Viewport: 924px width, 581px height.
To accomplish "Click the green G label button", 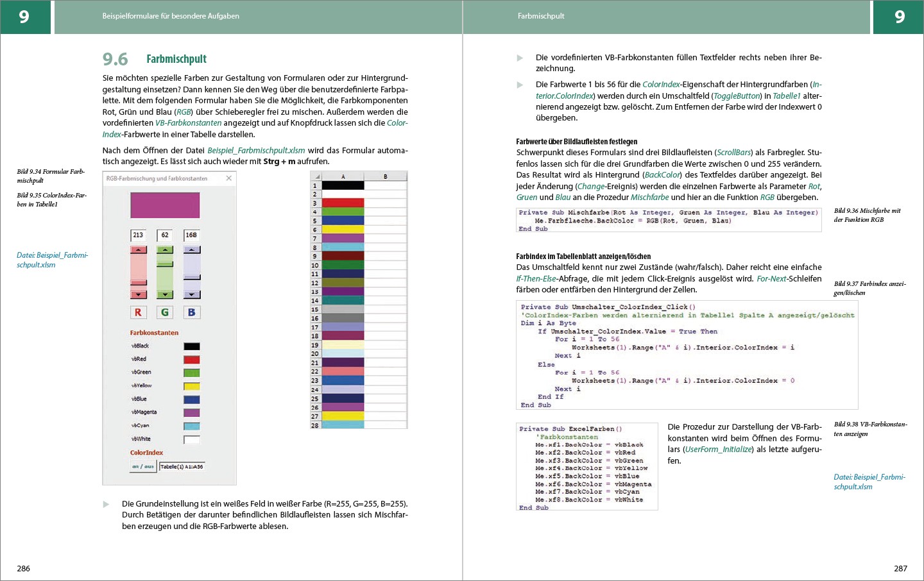I will (165, 312).
